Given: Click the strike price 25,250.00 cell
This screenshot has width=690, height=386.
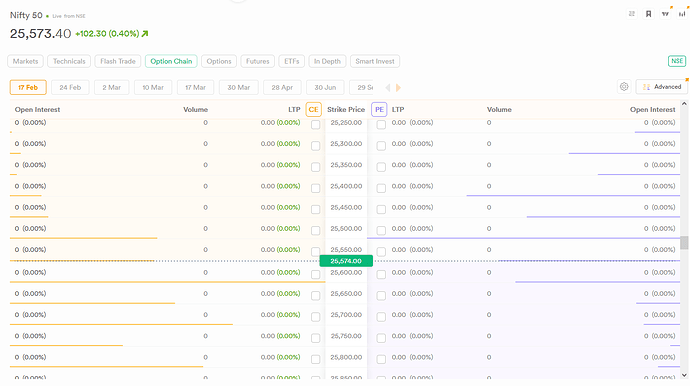Looking at the screenshot, I should coord(346,123).
